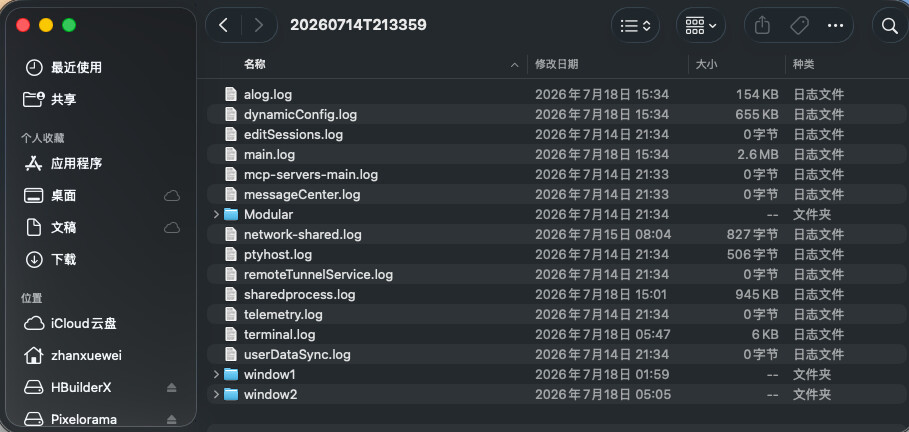
Task: Eject the Pixelorama volume
Action: (172, 419)
